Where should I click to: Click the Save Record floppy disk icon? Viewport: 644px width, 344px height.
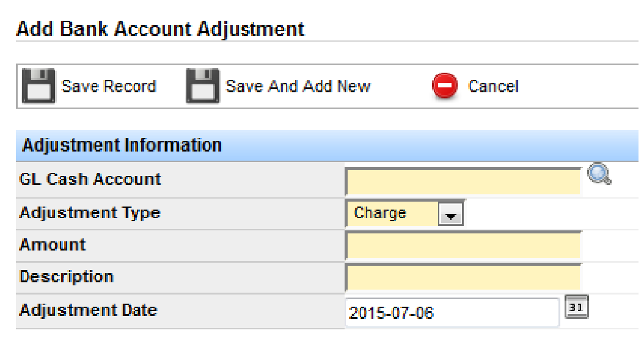pos(38,86)
